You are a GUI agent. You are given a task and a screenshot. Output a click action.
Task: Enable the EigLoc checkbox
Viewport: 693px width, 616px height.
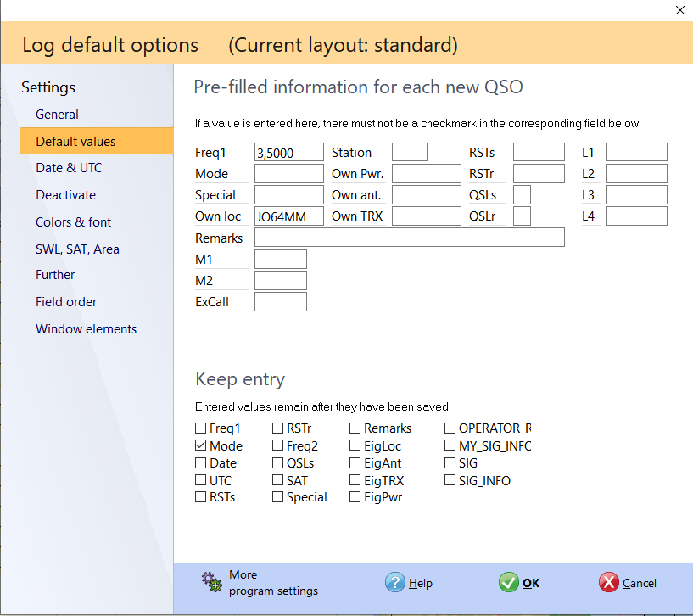[355, 445]
